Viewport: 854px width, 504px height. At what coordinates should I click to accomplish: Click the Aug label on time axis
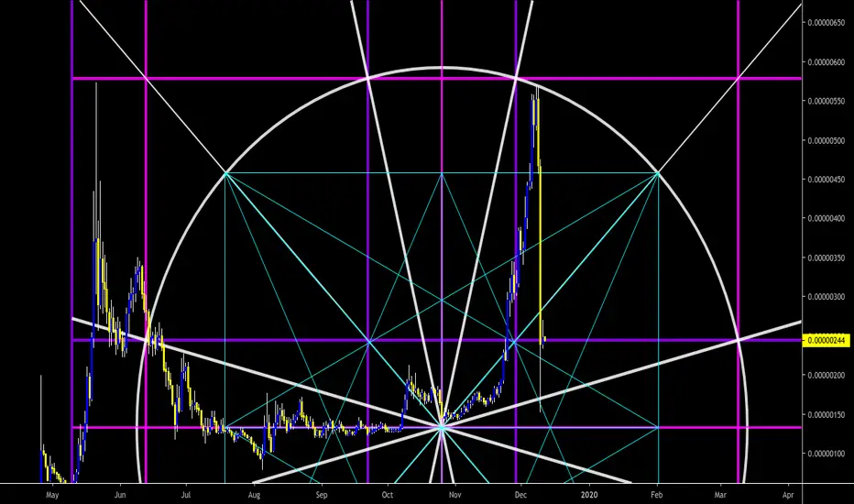tap(254, 495)
